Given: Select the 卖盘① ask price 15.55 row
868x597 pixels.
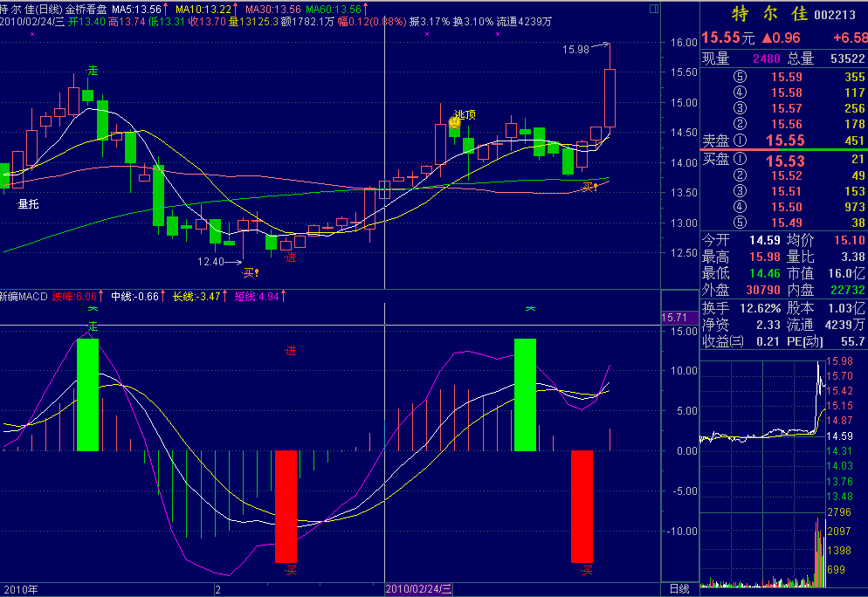Looking at the screenshot, I should point(784,141).
